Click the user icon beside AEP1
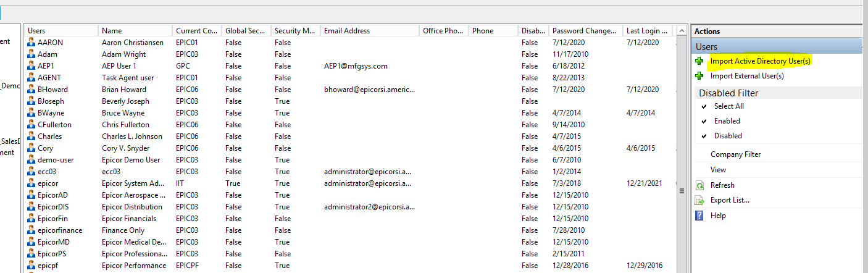The width and height of the screenshot is (868, 273). coord(31,66)
